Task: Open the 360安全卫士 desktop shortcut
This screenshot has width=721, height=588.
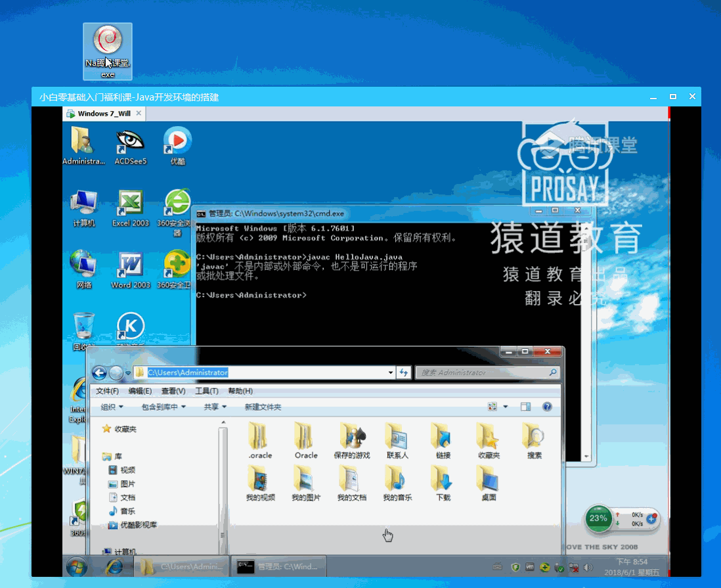Action: pyautogui.click(x=175, y=269)
